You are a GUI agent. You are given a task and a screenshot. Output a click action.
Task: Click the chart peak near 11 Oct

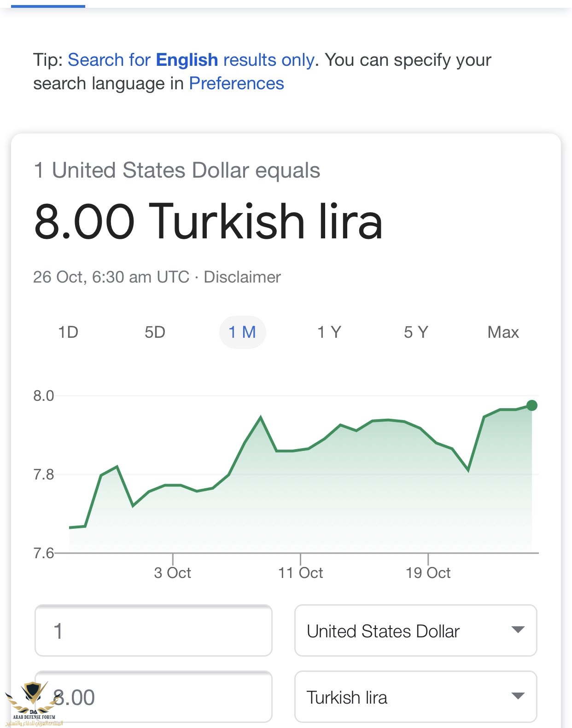261,417
